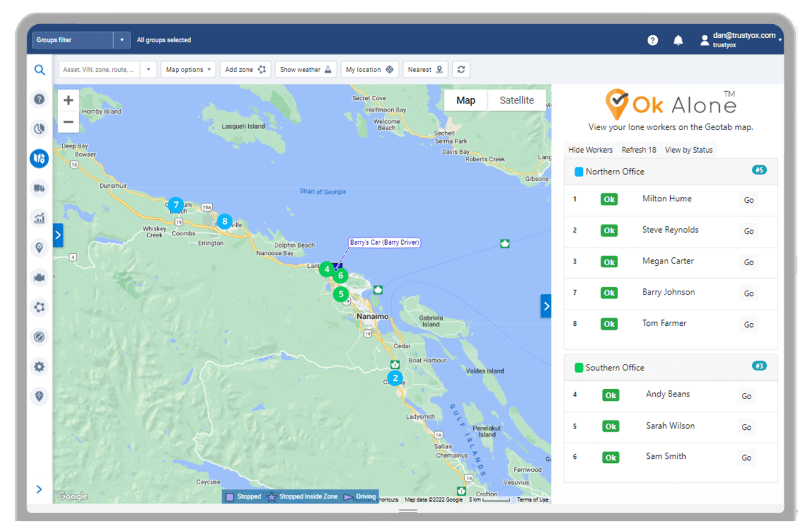
Task: Click Northern Office blue color swatch
Action: point(579,172)
